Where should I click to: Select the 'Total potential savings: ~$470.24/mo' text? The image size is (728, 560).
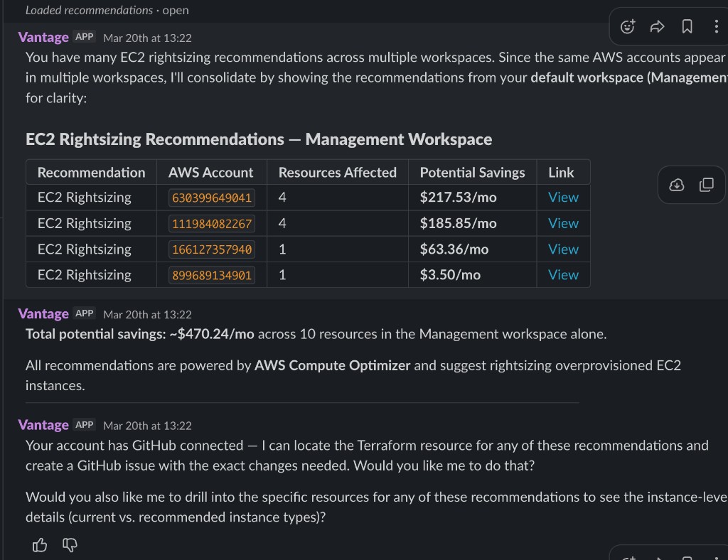(140, 334)
